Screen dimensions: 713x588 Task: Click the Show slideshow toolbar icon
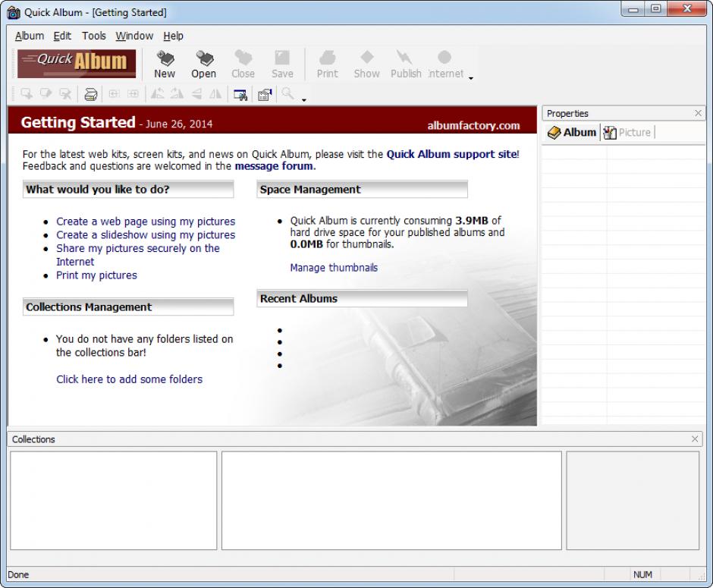(x=366, y=64)
